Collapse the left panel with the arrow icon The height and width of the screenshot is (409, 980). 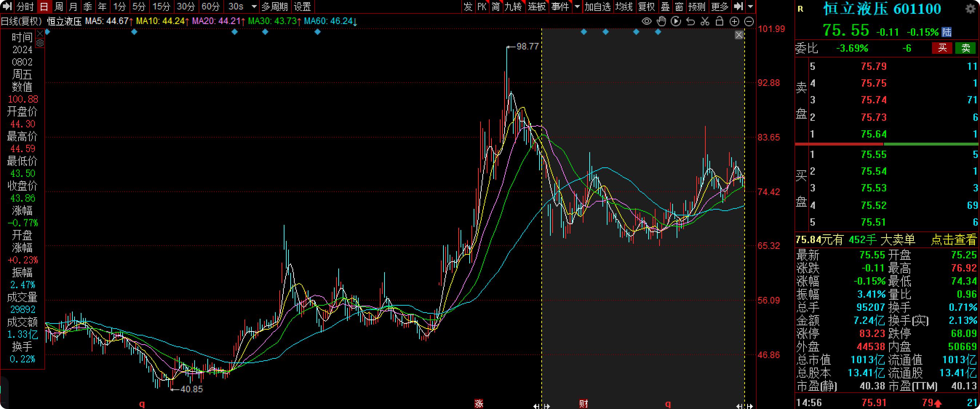[7, 7]
